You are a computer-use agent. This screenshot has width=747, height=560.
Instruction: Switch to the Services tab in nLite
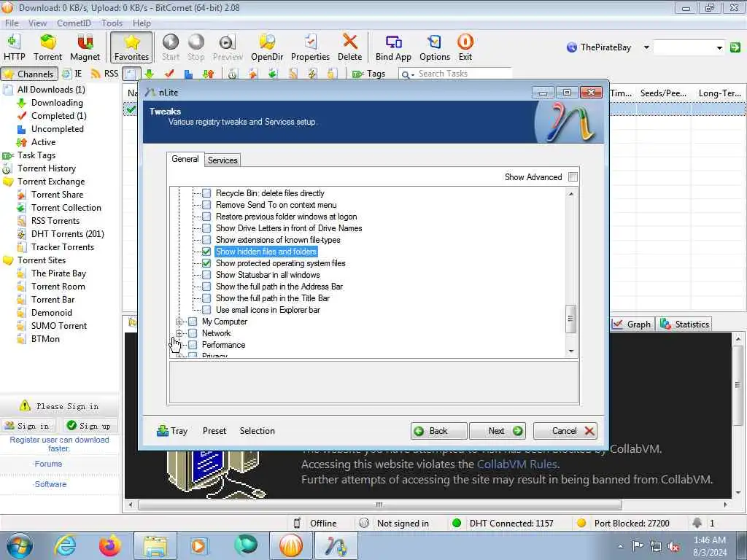click(222, 160)
